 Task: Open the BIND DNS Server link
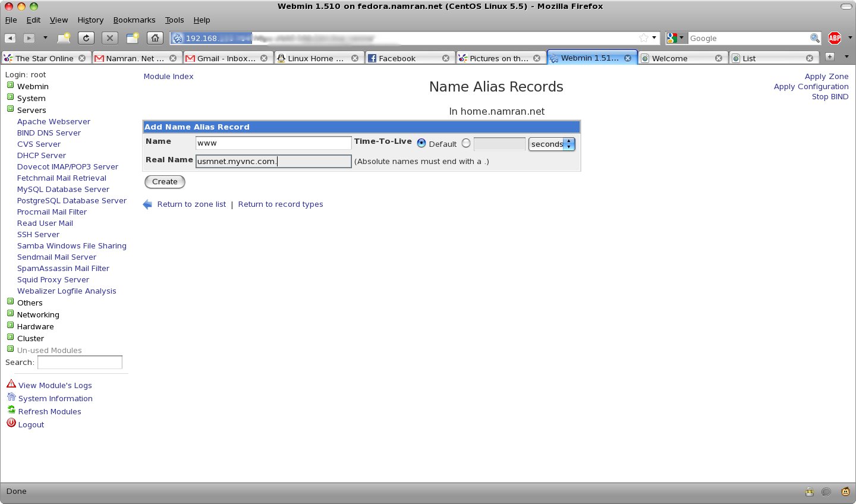(49, 133)
